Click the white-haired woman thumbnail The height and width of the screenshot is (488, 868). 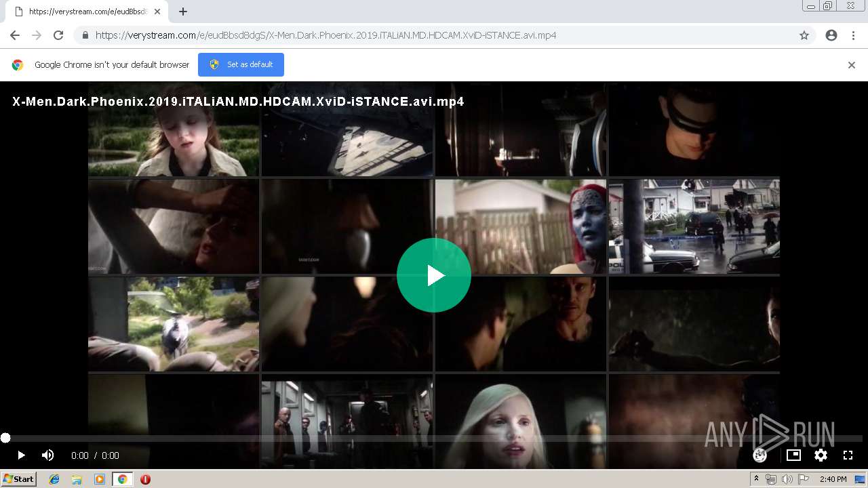coord(521,420)
